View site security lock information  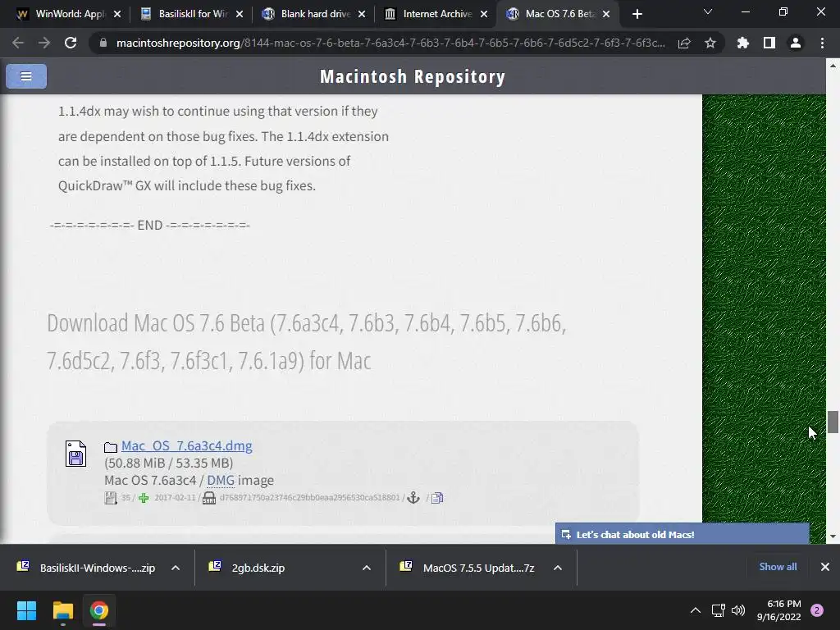coord(103,43)
